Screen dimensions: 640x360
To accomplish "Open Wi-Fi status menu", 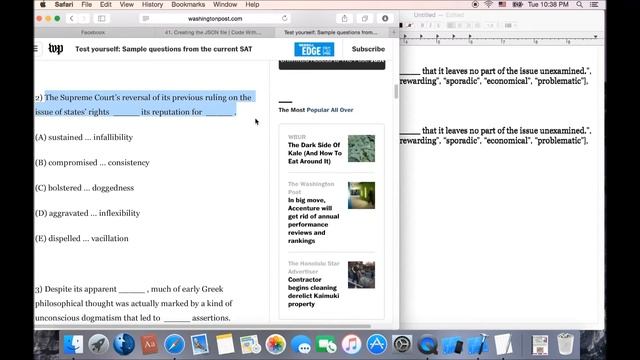I will pos(488,4).
